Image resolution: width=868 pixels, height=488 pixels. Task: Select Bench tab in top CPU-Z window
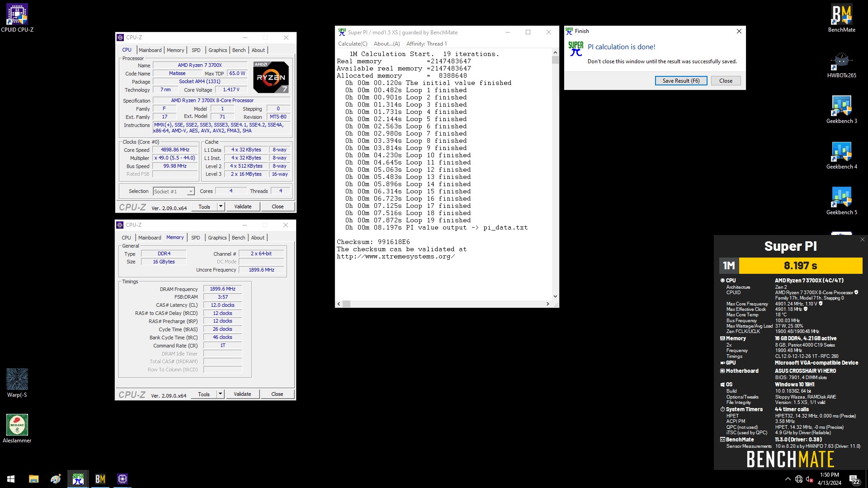coord(239,50)
